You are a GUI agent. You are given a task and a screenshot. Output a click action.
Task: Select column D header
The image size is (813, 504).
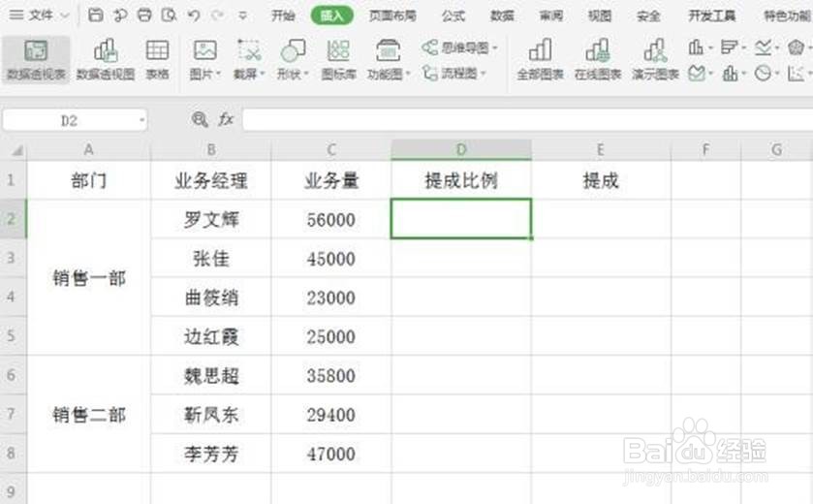461,150
